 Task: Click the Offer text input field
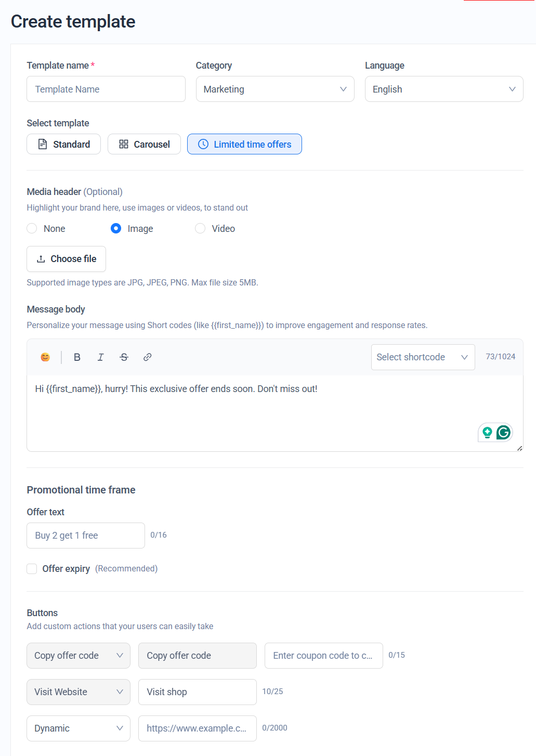pos(86,536)
